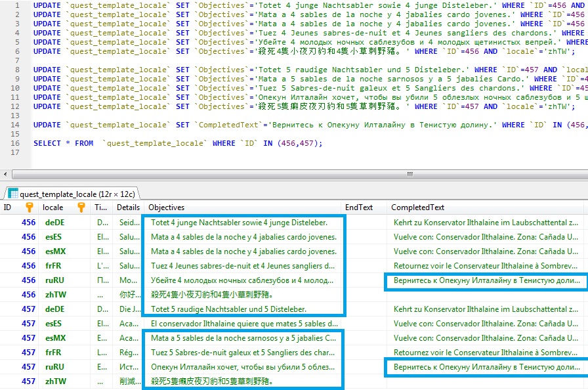Screen dimensions: 588x390
Task: Select cell 'Tuez 4 Jeunes sabres-de-nuit et 4 Jeunes sangliers d...'
Action: coord(243,266)
